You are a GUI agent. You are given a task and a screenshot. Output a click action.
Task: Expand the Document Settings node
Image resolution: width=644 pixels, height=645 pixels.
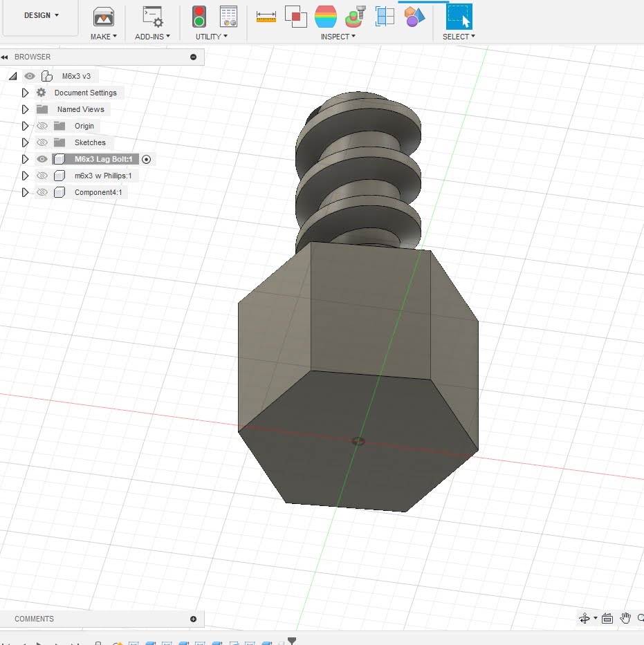pyautogui.click(x=25, y=93)
